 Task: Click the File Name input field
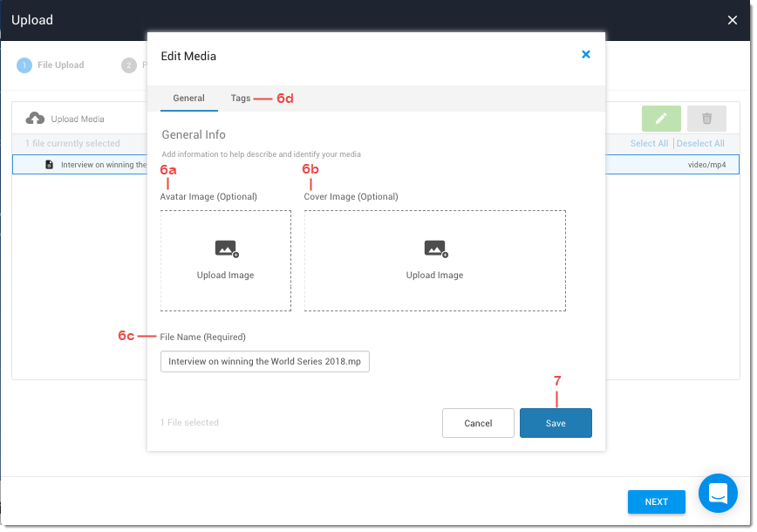tap(265, 361)
